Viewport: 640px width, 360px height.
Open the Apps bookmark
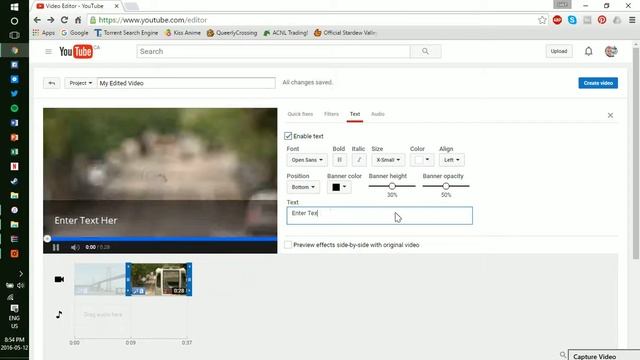click(x=44, y=33)
